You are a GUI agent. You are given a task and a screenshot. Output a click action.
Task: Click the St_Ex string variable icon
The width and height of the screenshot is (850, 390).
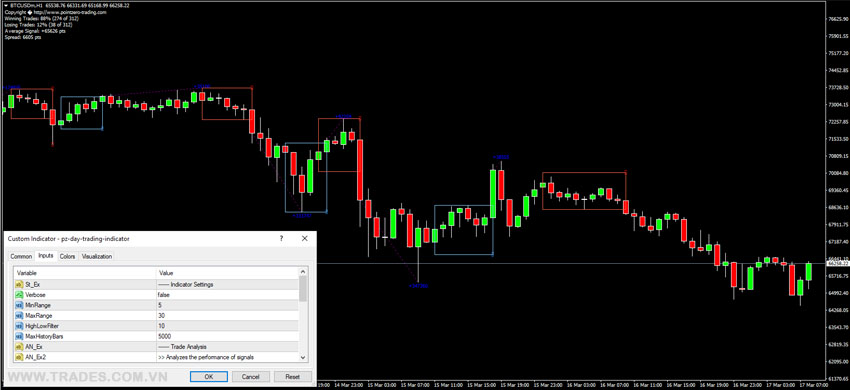click(19, 284)
